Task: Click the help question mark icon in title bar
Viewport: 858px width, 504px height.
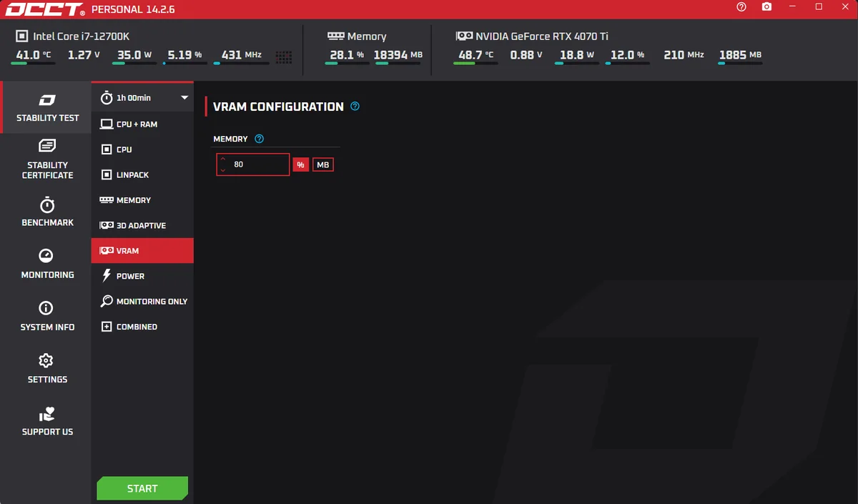Action: (x=741, y=7)
